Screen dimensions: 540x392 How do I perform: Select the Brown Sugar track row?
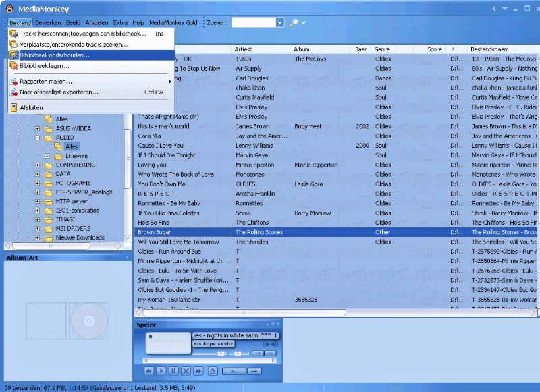pos(335,232)
